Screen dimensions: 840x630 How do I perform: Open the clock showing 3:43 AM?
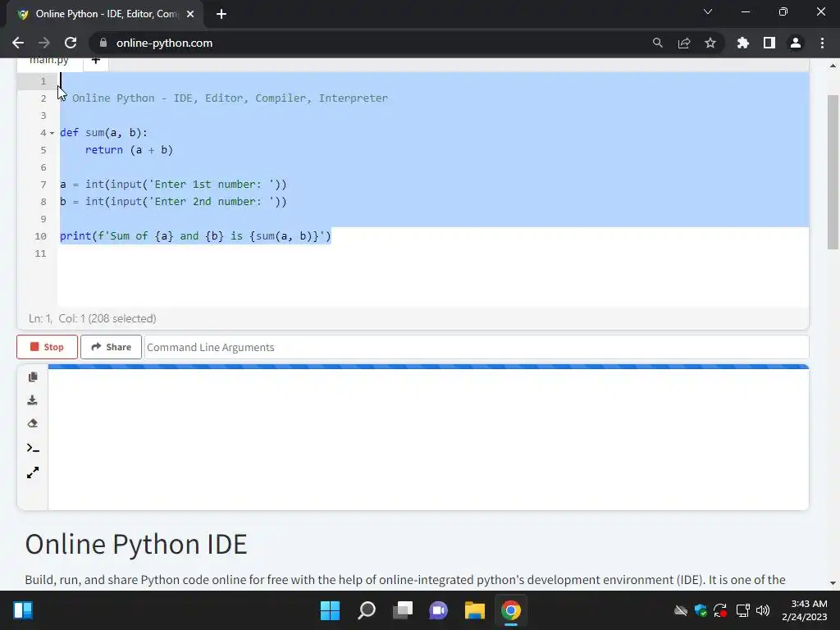point(804,610)
